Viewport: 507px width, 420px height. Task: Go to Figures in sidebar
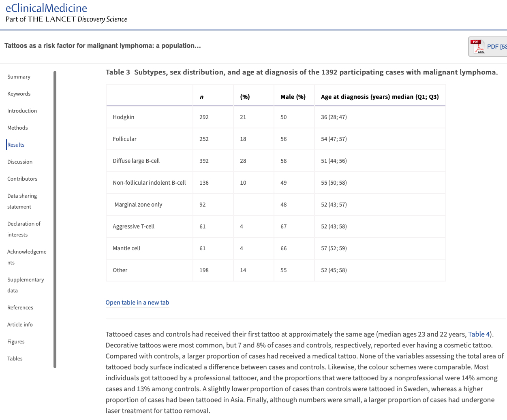(x=16, y=341)
